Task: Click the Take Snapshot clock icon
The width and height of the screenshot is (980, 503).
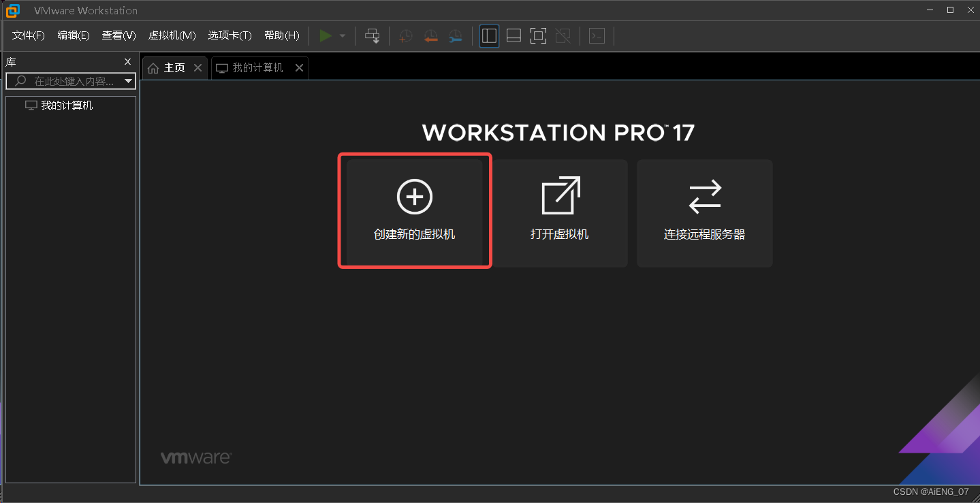Action: (405, 36)
